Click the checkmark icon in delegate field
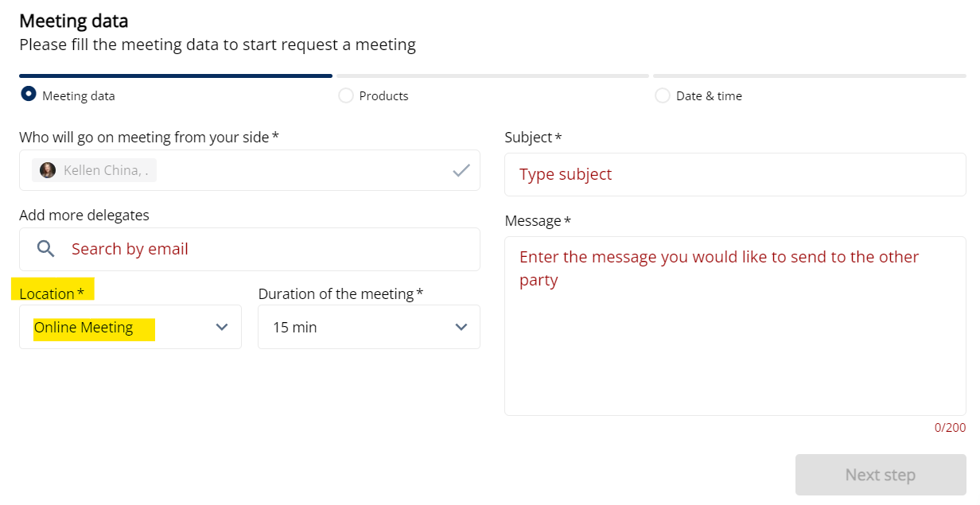This screenshot has width=980, height=505. 461,170
